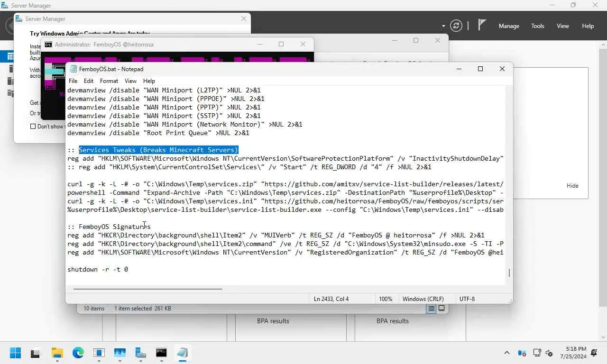Image resolution: width=607 pixels, height=364 pixels.
Task: Open the View menu in Notepad
Action: pyautogui.click(x=130, y=81)
